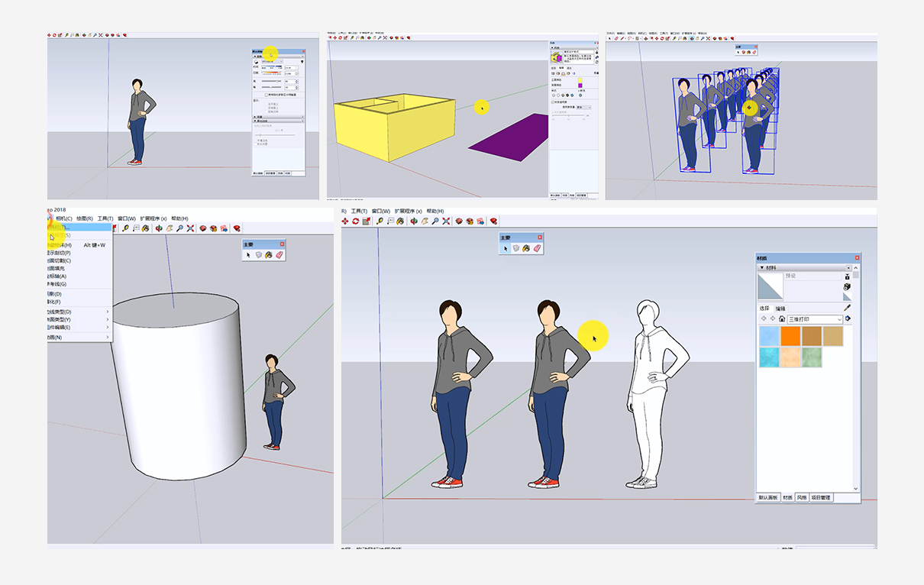924x585 pixels.
Task: Click Send to LayOut in the three-figures window
Action: [480, 221]
